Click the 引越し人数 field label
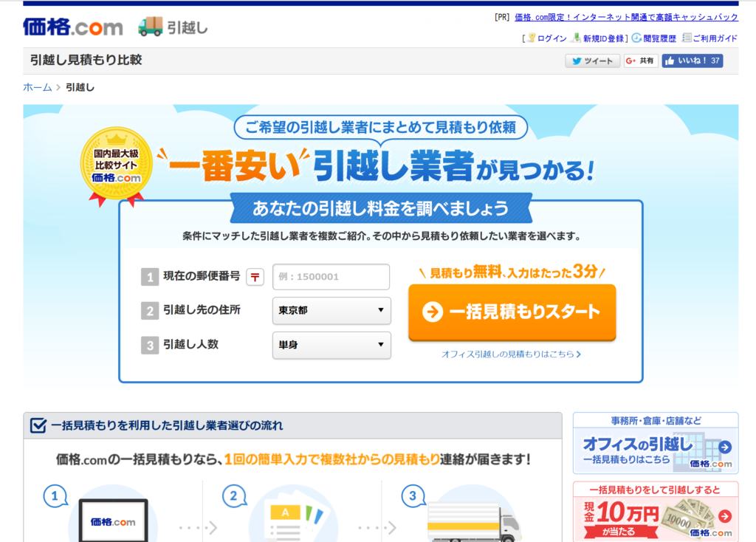The width and height of the screenshot is (756, 542). point(191,344)
